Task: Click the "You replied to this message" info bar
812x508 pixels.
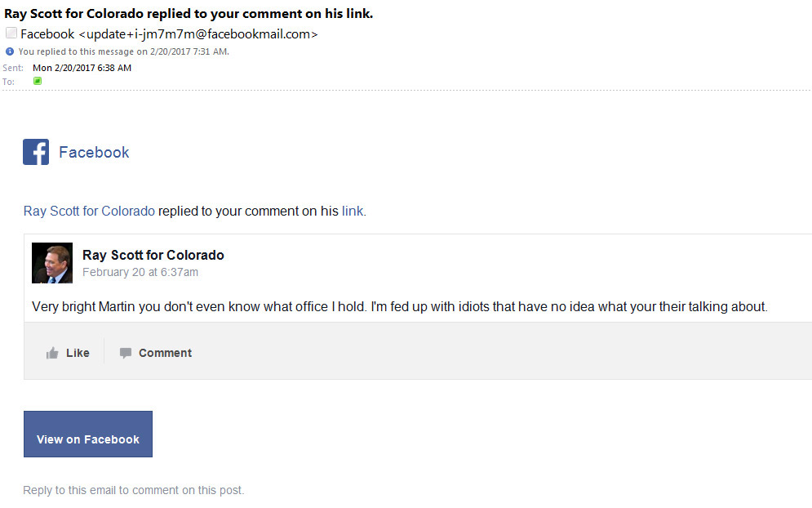Action: (x=123, y=51)
